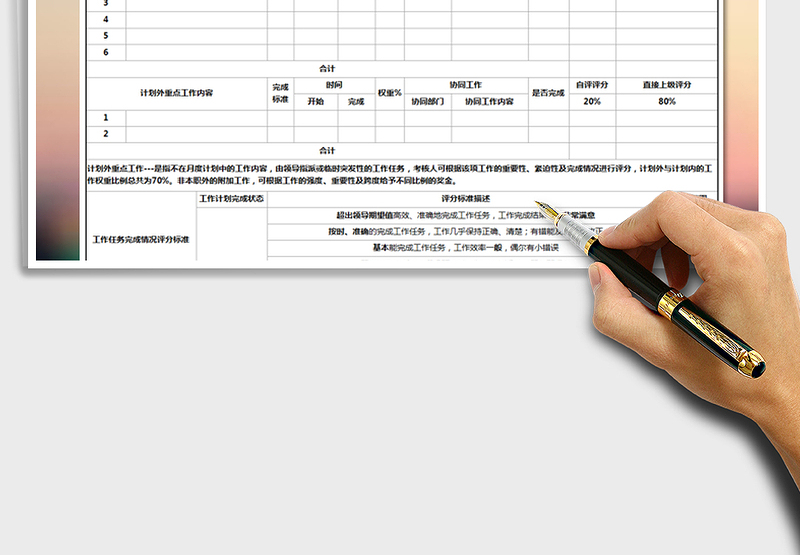Click the 时间 merged header cell
This screenshot has height=555, width=800.
[334, 85]
